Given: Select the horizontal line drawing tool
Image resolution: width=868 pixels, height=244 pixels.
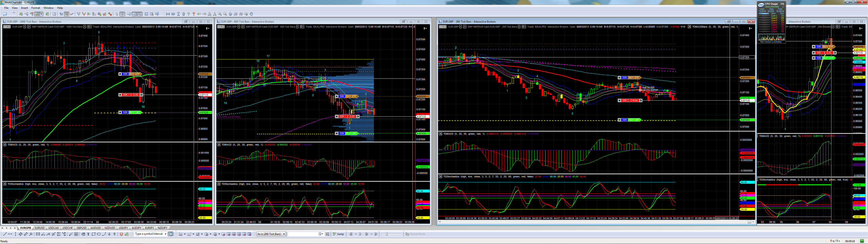Looking at the screenshot, I should click(x=10, y=234).
